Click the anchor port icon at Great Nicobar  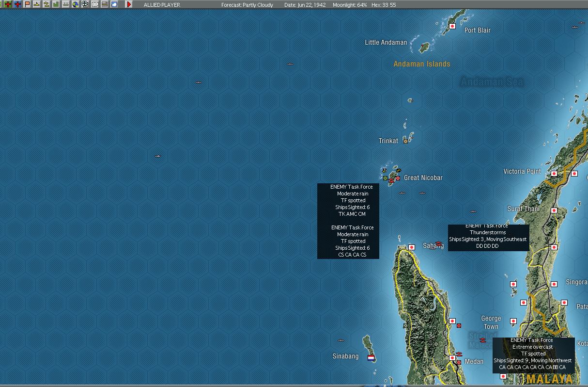[385, 171]
